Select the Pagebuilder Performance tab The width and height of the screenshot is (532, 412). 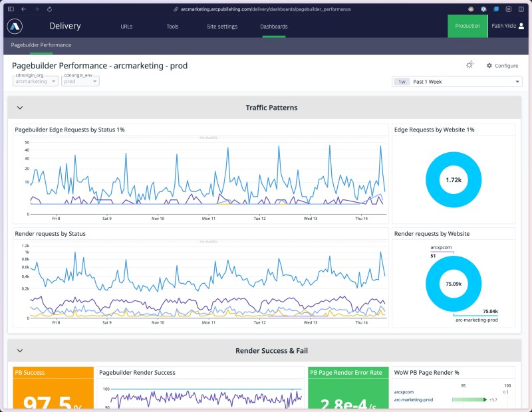[x=41, y=45]
